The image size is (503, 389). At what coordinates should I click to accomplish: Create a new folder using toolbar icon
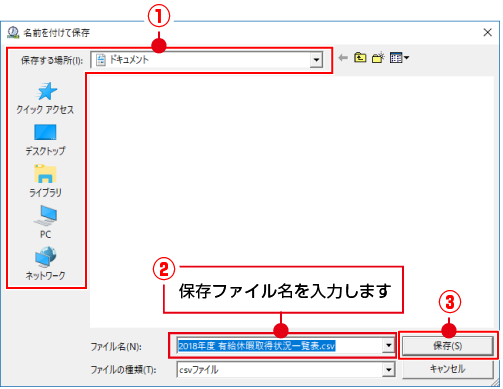[x=378, y=58]
